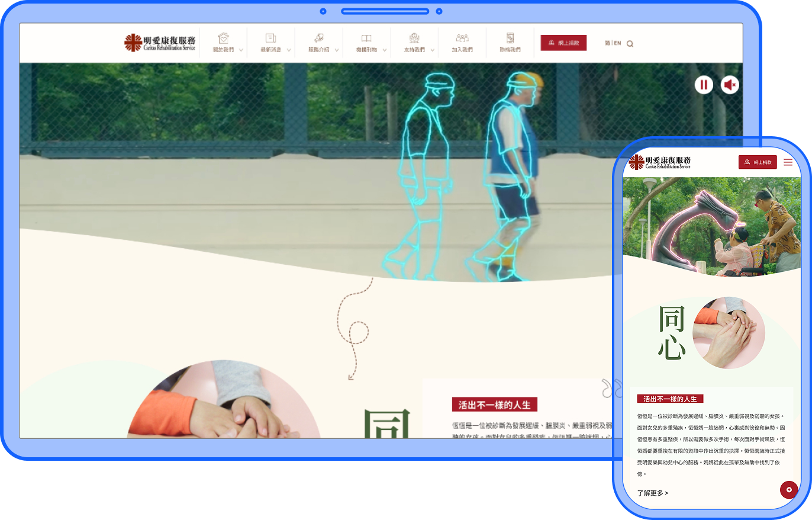Screen dimensions: 812x520
Task: Click the house-heart icon above 關於我們
Action: 223,38
